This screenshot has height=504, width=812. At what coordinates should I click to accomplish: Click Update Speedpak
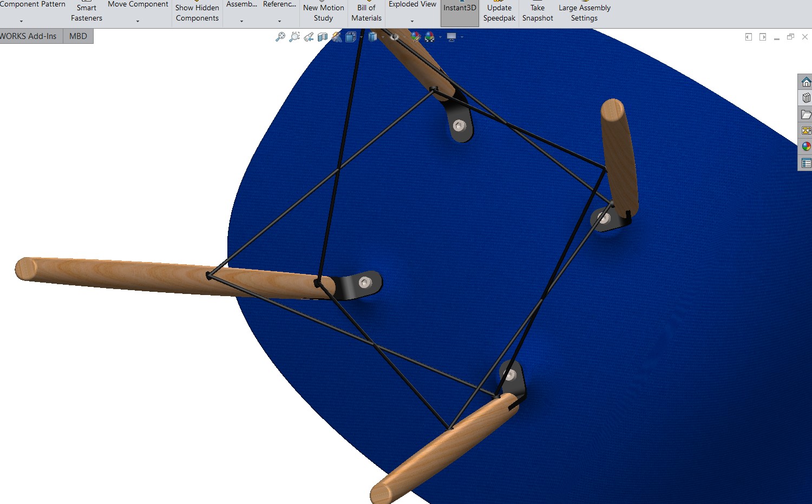(499, 12)
